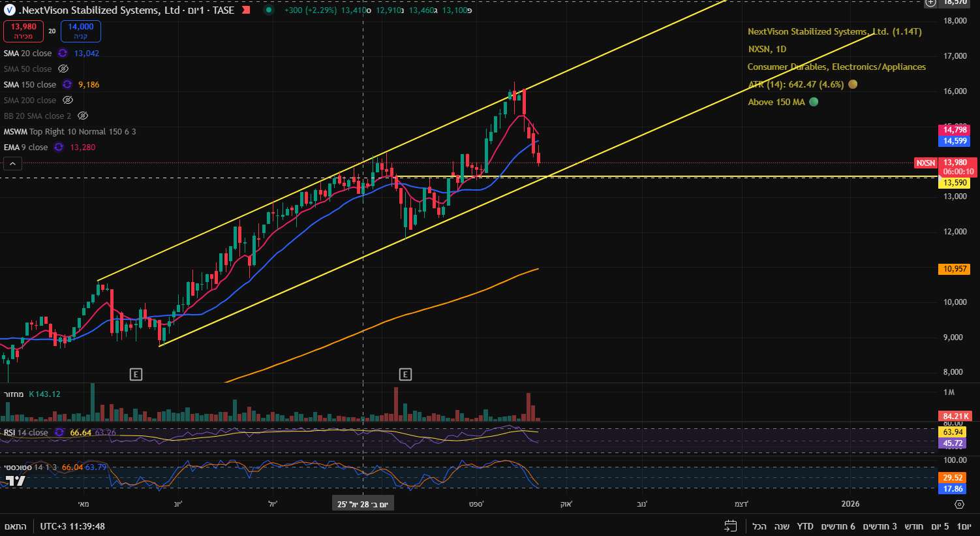The image size is (980, 536).
Task: Click the orange 10,957 price label
Action: pyautogui.click(x=955, y=269)
